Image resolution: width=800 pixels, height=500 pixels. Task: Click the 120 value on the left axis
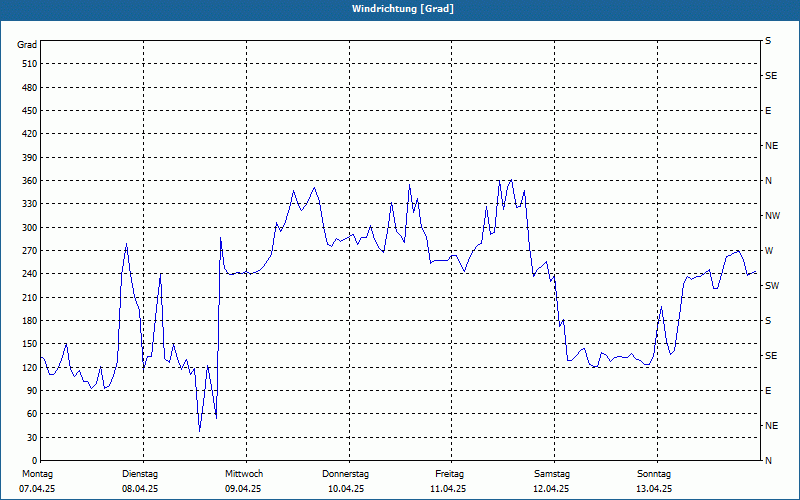(x=30, y=367)
